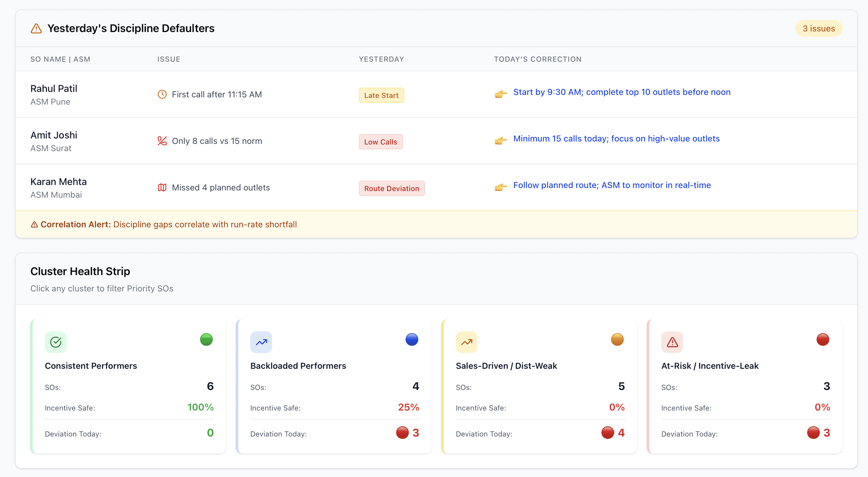Click the Route Deviation tag
The height and width of the screenshot is (477, 868).
[x=392, y=189]
